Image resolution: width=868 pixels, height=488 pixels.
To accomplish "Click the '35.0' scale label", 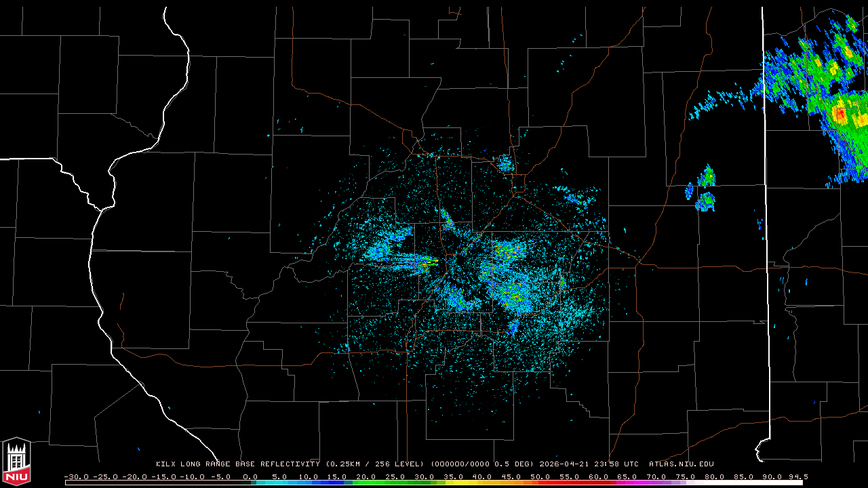I will click(x=454, y=476).
